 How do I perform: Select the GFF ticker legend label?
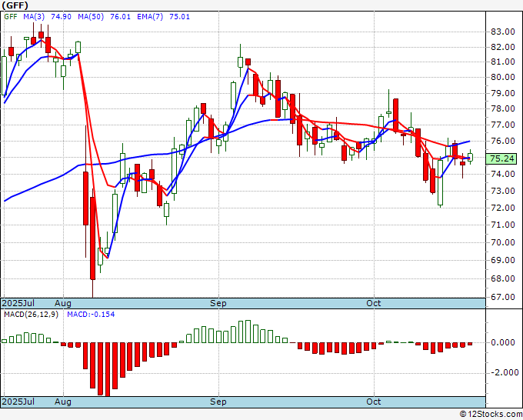(10, 17)
